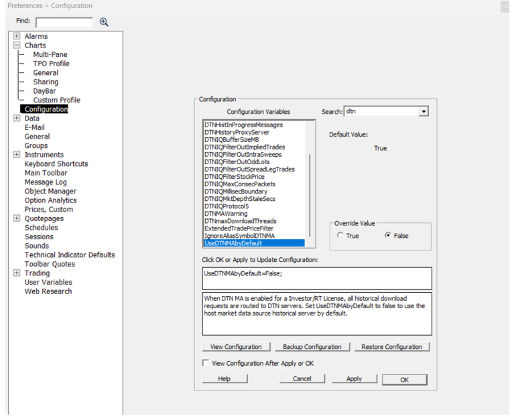Expand the Instruments tree node
This screenshot has width=520, height=420.
[x=17, y=155]
